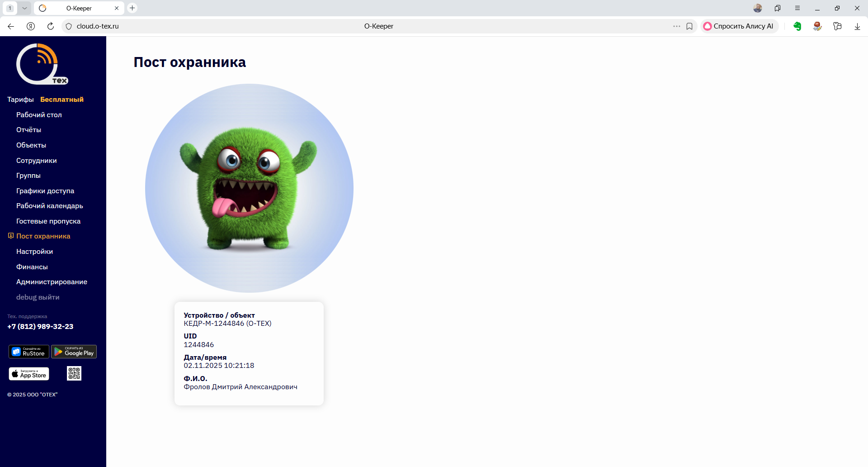Open the QR code icon in sidebar
The height and width of the screenshot is (467, 868).
74,373
